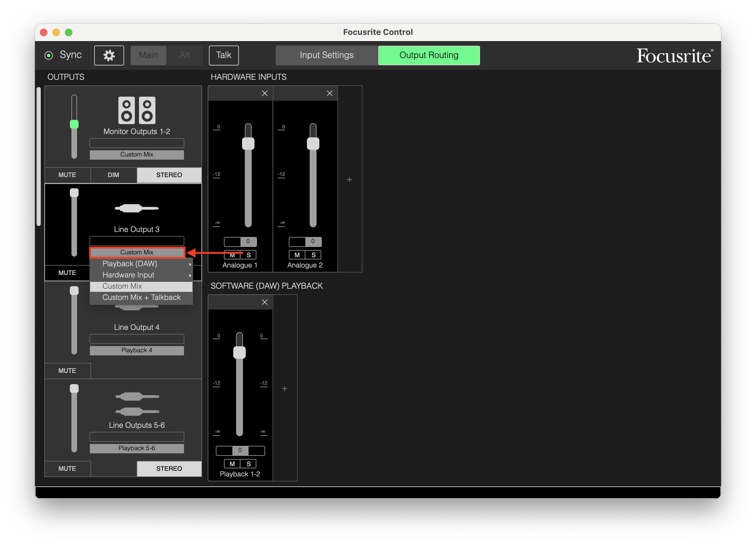Image resolution: width=756 pixels, height=545 pixels.
Task: Click the Analogue 2 level fader handle
Action: pos(313,144)
